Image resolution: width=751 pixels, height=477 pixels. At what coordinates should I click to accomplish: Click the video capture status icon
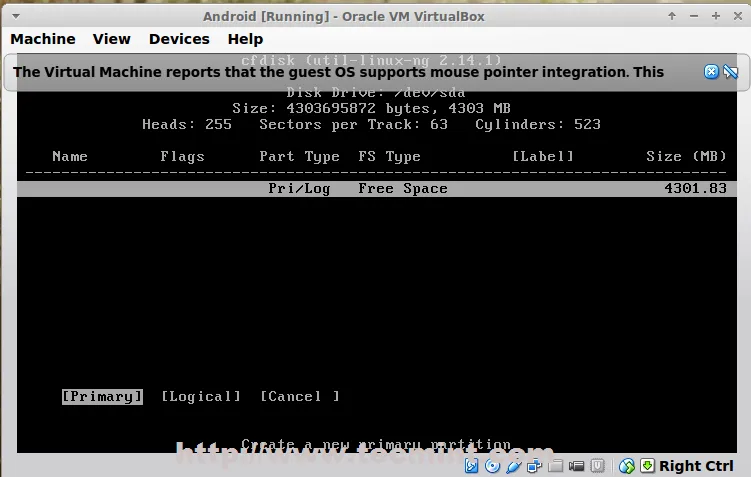576,466
